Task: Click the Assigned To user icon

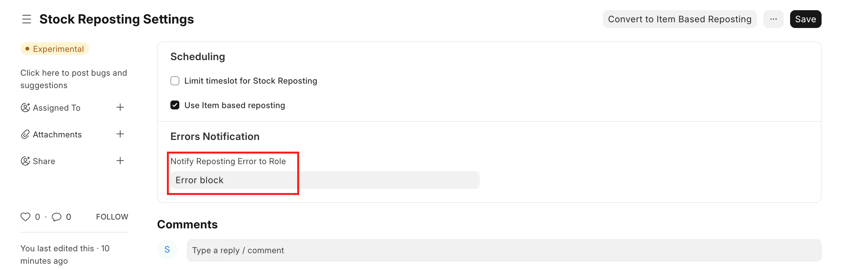Action: pyautogui.click(x=25, y=108)
